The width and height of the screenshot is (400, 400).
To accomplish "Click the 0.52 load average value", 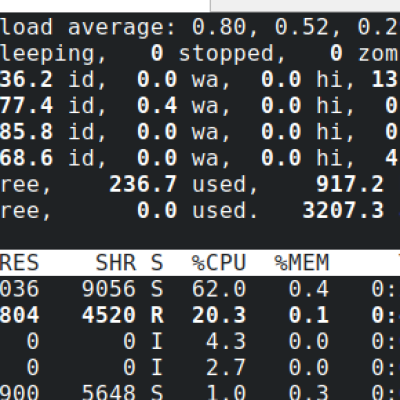I will point(302,27).
